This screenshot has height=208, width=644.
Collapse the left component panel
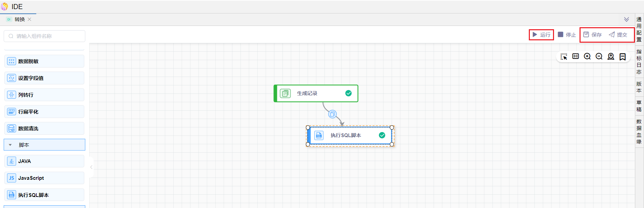91,167
